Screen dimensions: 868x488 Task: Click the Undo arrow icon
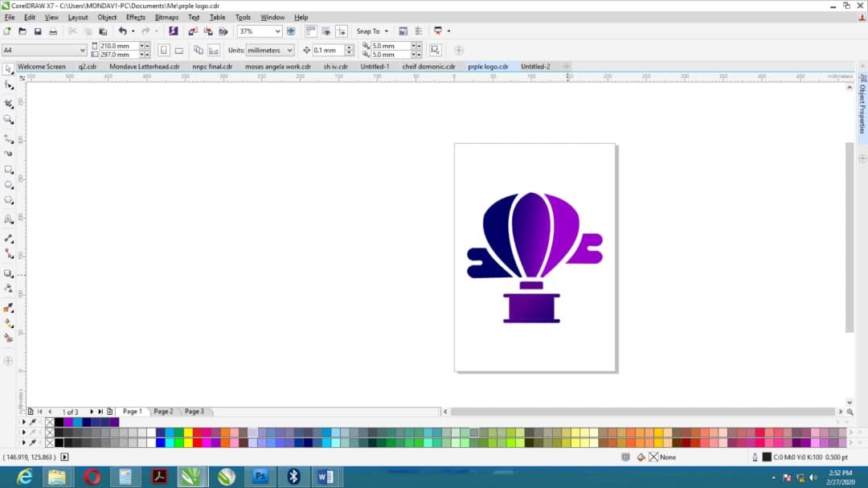coord(122,31)
